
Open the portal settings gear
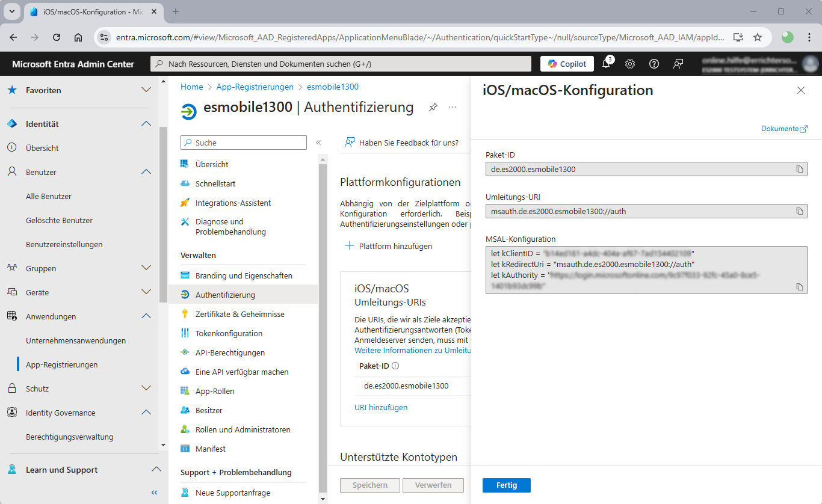tap(630, 64)
